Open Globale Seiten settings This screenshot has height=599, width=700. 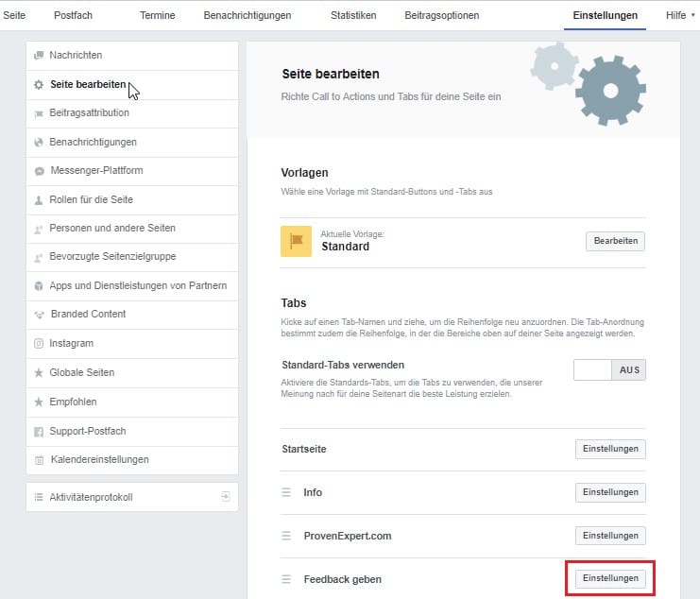[81, 372]
